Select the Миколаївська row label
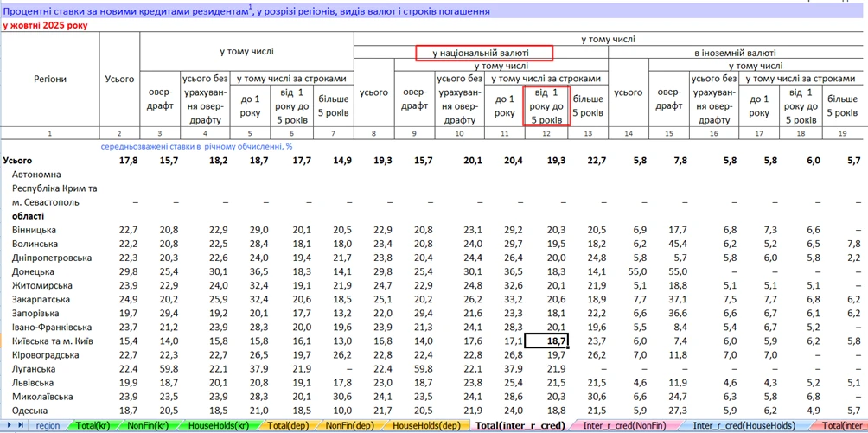The image size is (868, 433). [42, 397]
